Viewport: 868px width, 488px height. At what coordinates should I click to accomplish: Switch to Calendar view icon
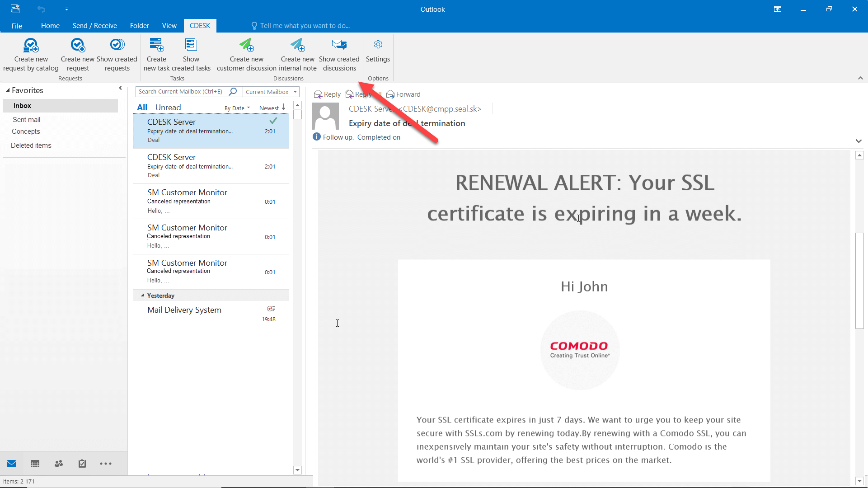point(35,464)
